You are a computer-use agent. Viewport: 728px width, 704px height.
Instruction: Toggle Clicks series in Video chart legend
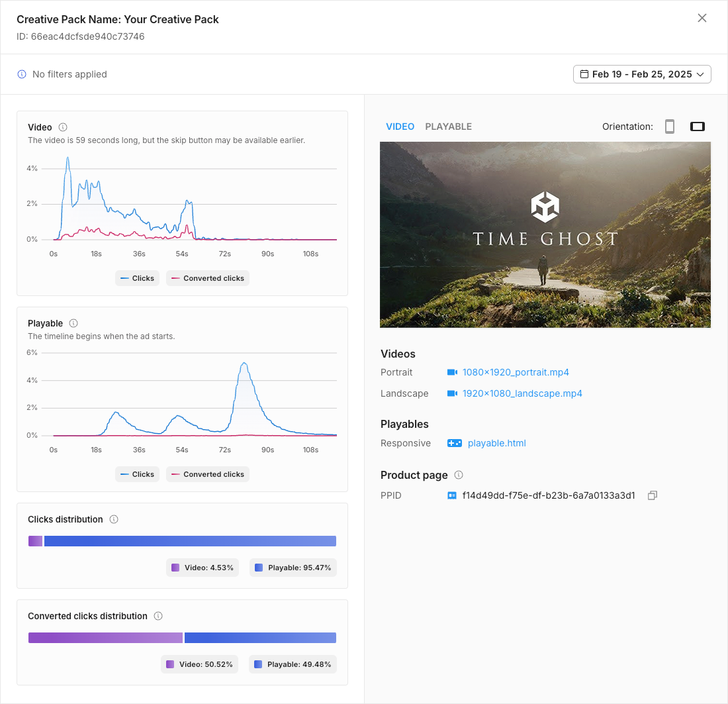138,278
